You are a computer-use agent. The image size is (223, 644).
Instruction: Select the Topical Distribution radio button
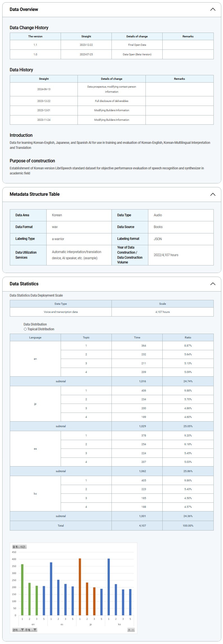click(x=25, y=329)
